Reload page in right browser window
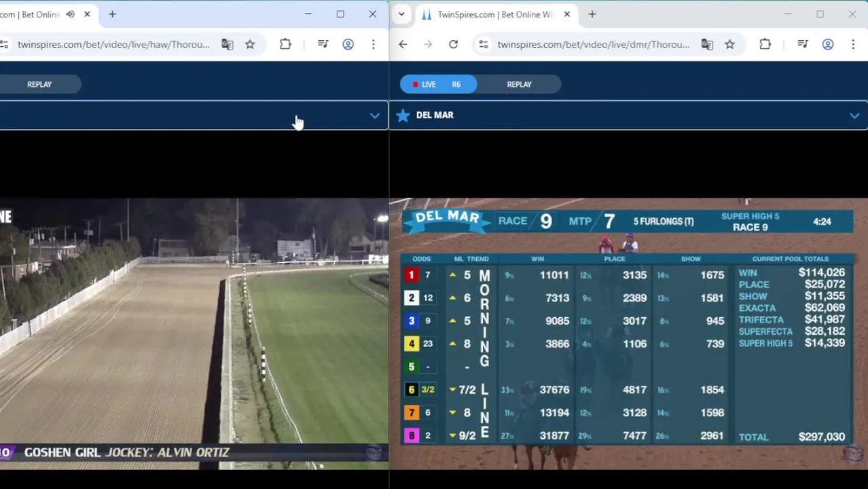The height and width of the screenshot is (489, 868). (x=453, y=44)
